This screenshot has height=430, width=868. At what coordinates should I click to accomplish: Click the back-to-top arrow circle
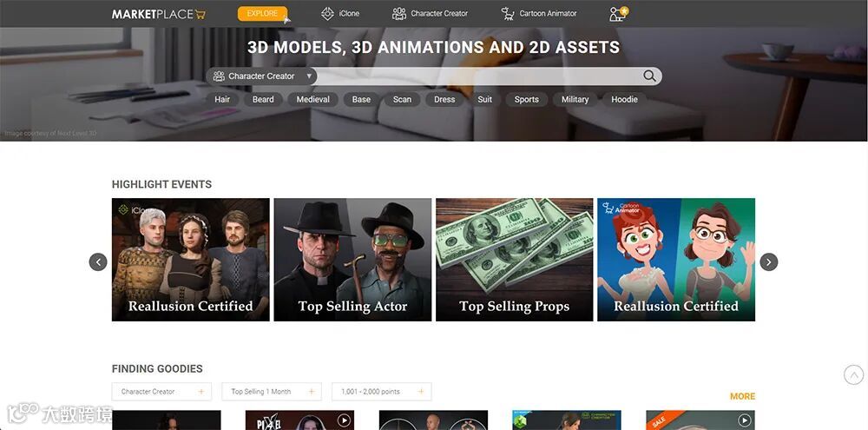[x=853, y=374]
